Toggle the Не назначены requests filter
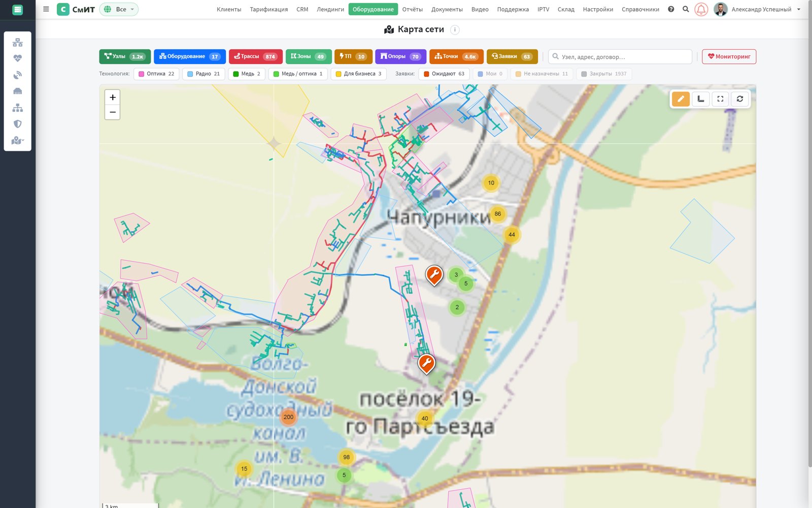Image resolution: width=812 pixels, height=508 pixels. coord(542,74)
